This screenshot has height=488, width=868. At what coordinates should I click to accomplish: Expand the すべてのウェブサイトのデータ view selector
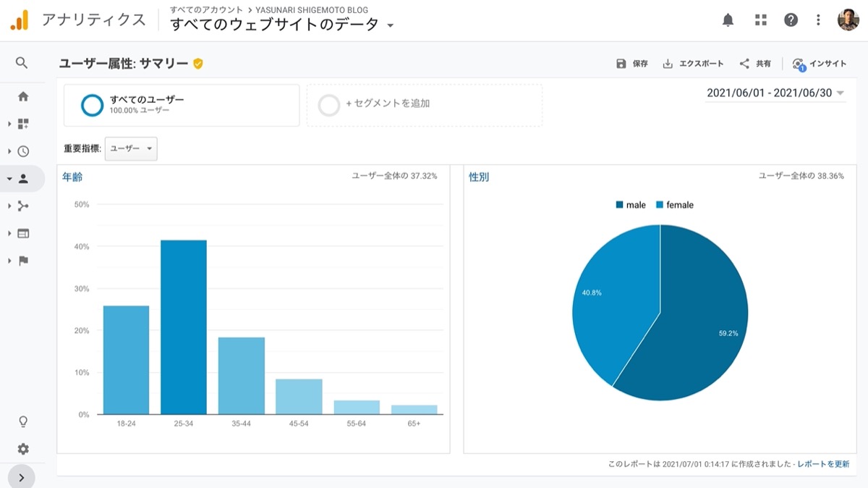(x=282, y=25)
